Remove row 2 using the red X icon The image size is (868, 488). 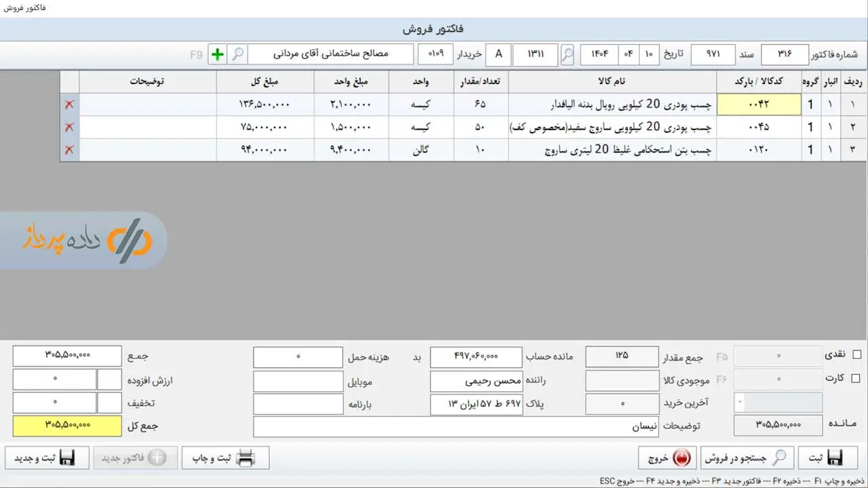pyautogui.click(x=69, y=127)
